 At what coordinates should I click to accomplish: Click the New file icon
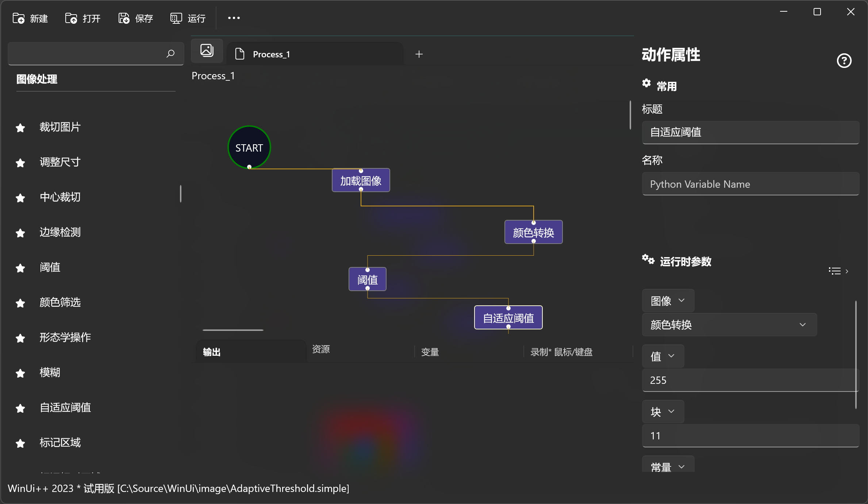coord(19,18)
